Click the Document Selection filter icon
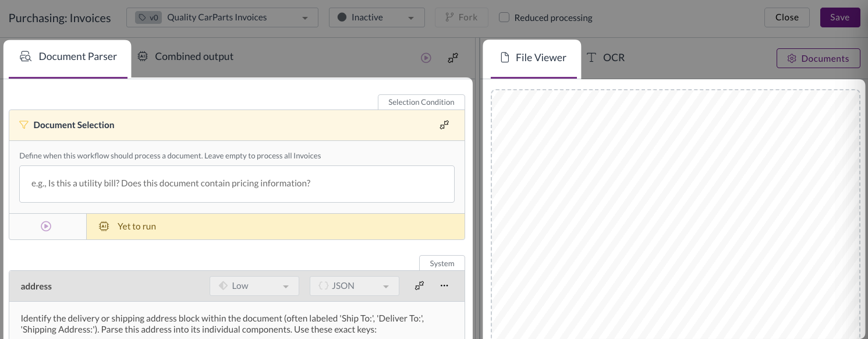Image resolution: width=868 pixels, height=339 pixels. coord(24,125)
